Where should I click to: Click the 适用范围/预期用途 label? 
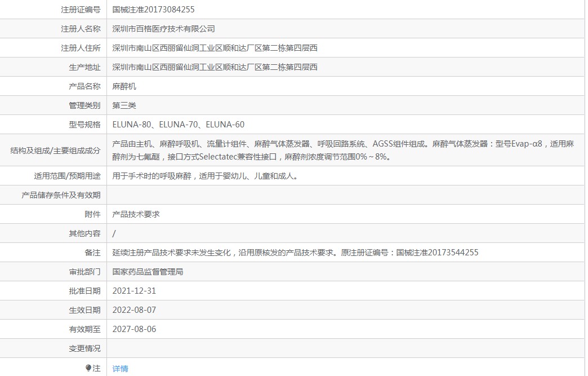[67, 176]
